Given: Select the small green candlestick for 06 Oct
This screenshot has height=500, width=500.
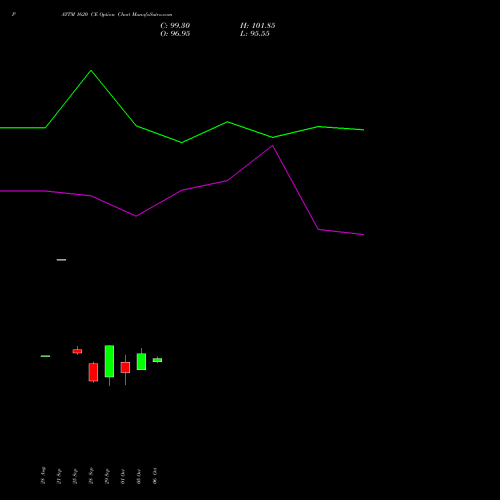Looking at the screenshot, I should [x=157, y=360].
